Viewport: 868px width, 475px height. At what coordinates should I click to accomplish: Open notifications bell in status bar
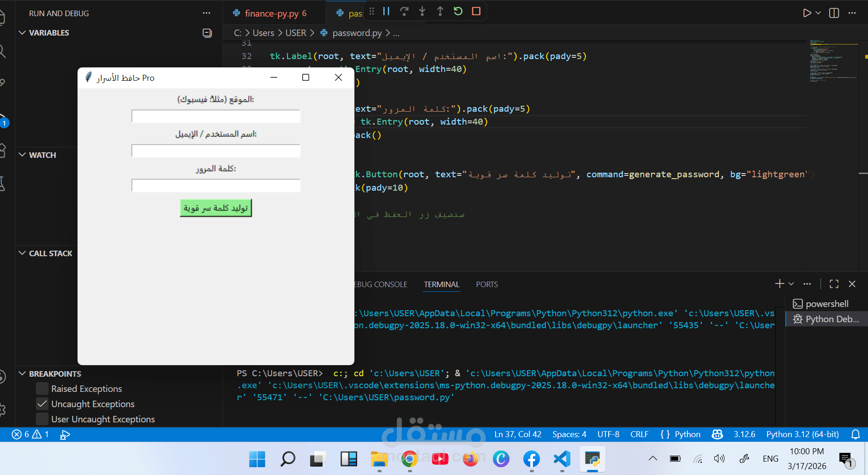pyautogui.click(x=856, y=434)
